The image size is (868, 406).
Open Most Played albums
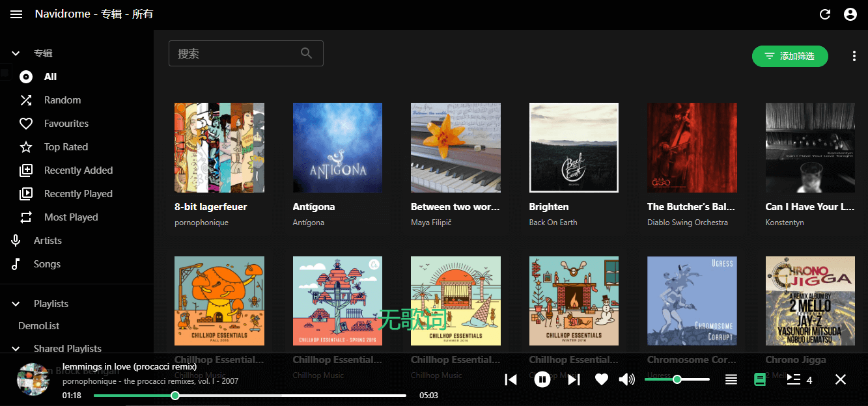pos(71,217)
